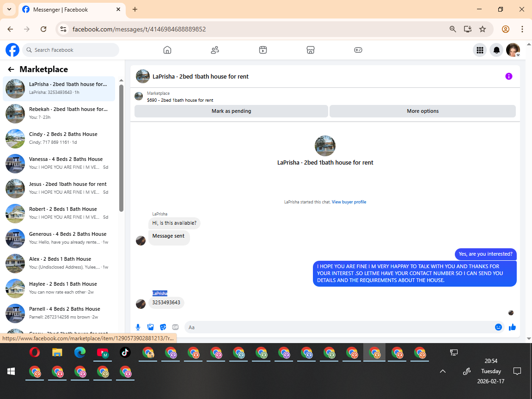Open the Notifications bell
The height and width of the screenshot is (399, 532).
point(496,50)
